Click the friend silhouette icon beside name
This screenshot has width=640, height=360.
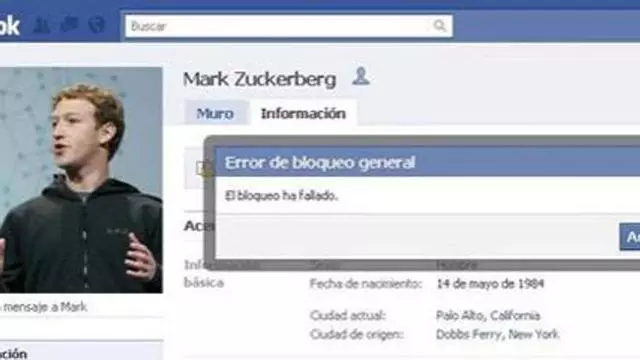click(361, 76)
